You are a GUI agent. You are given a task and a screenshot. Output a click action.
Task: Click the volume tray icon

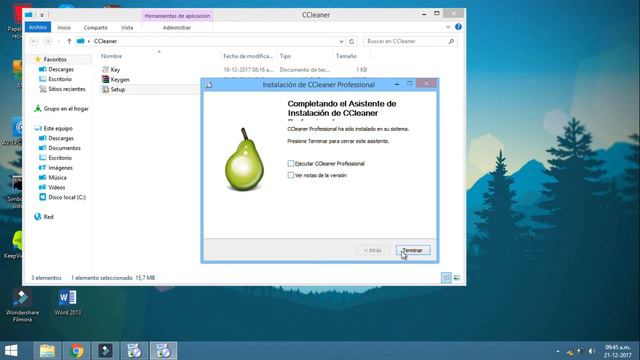(591, 351)
